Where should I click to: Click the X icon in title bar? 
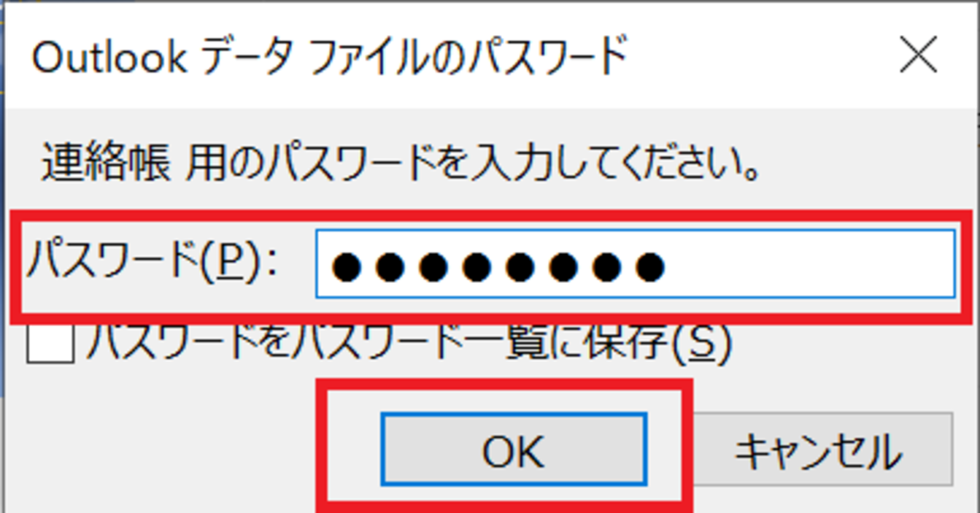918,56
